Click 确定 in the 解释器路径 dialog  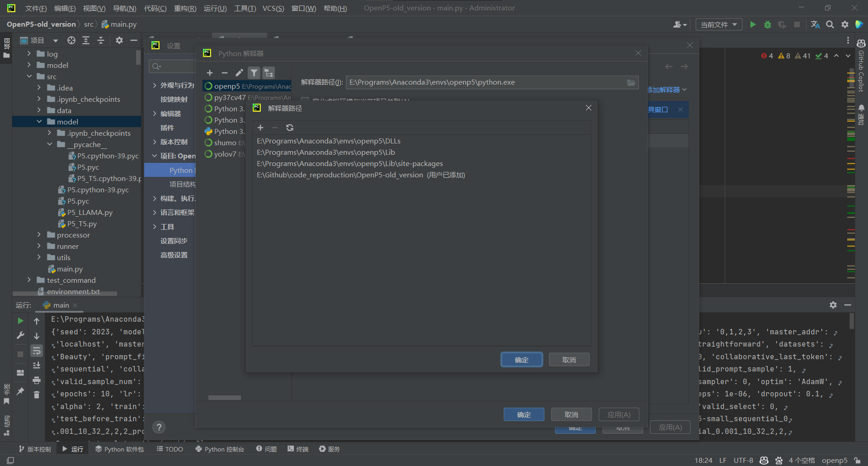click(521, 360)
